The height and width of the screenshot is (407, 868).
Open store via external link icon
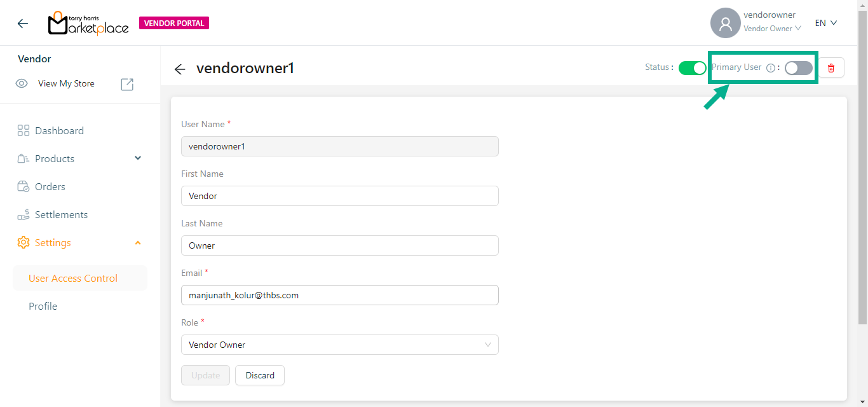click(x=127, y=84)
